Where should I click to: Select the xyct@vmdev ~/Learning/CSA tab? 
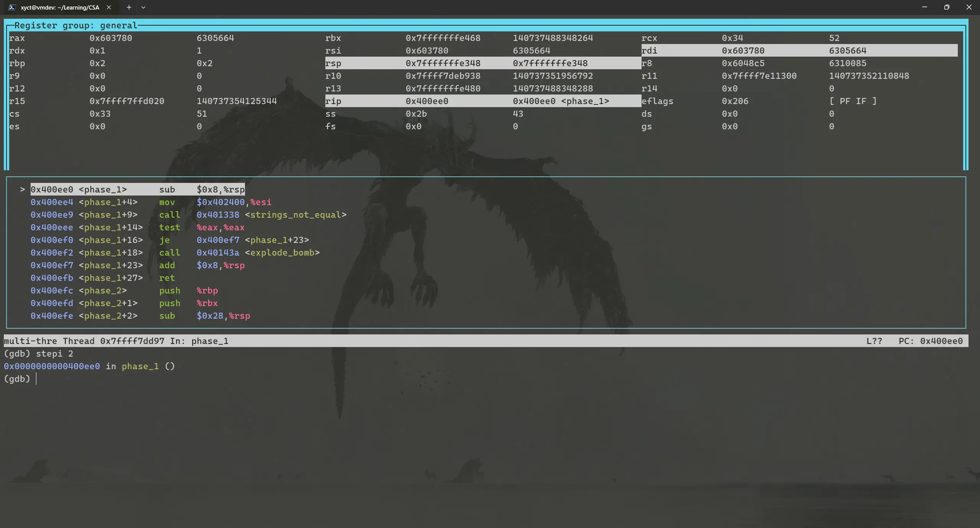coord(60,7)
